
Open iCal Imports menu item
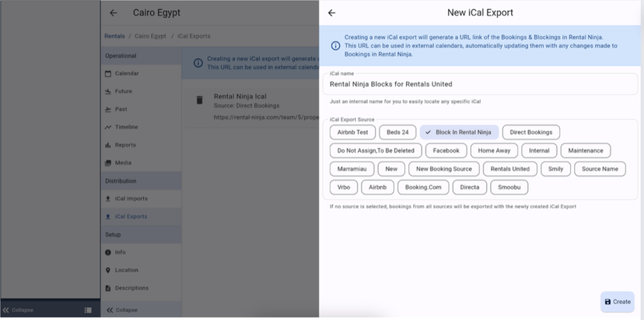(141, 199)
